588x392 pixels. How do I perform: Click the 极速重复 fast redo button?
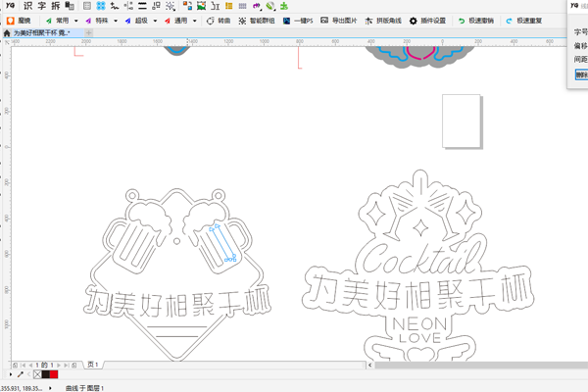pos(524,21)
